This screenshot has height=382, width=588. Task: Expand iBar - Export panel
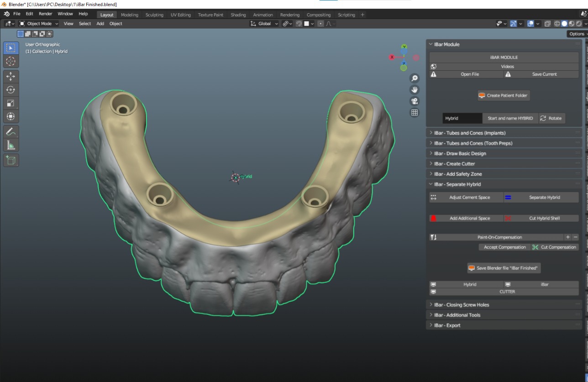pyautogui.click(x=504, y=325)
